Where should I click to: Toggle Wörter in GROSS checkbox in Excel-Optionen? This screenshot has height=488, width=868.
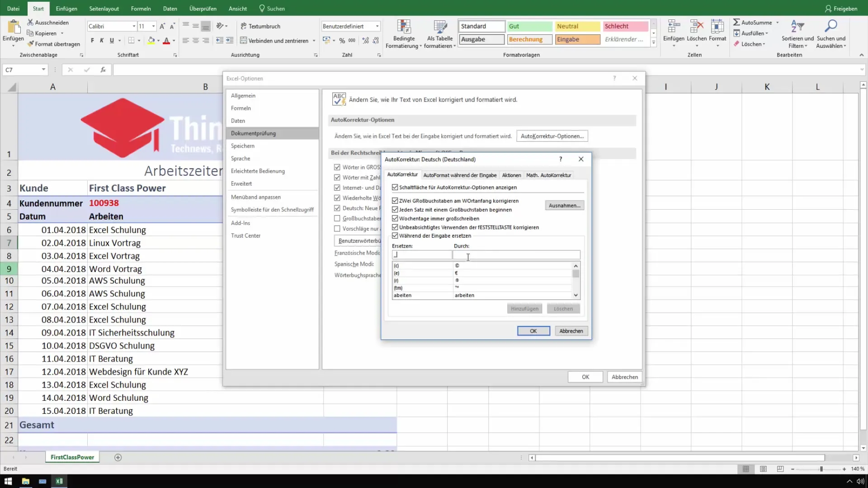[337, 167]
